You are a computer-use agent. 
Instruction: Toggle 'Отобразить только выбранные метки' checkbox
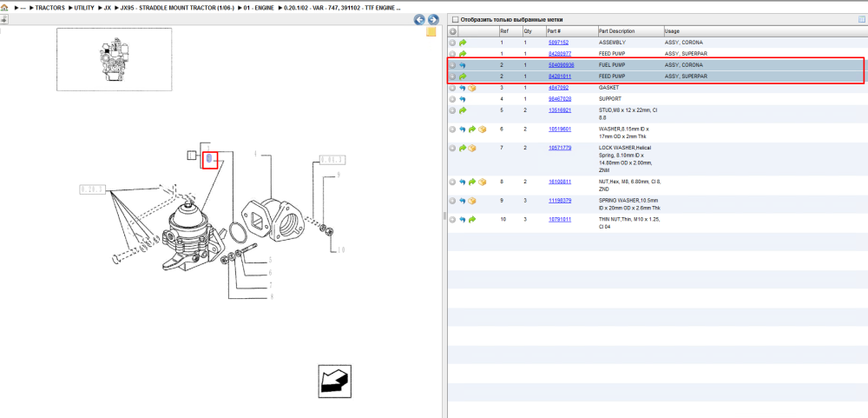tap(455, 19)
